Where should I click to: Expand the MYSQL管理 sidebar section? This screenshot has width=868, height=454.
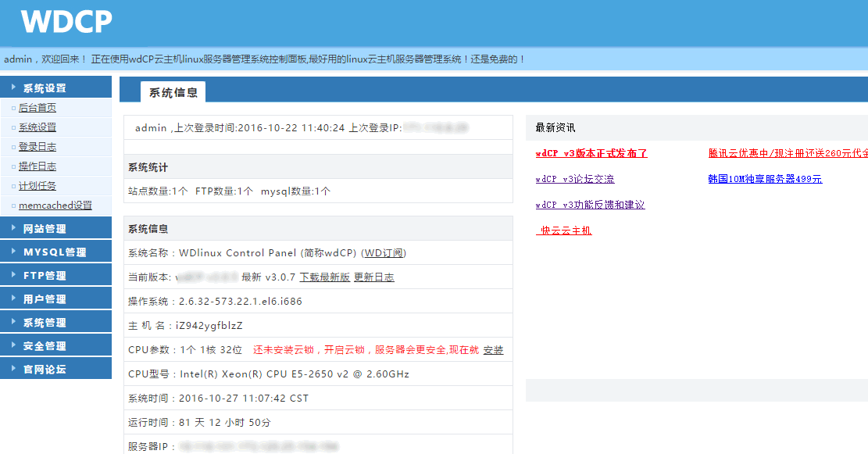pos(55,252)
